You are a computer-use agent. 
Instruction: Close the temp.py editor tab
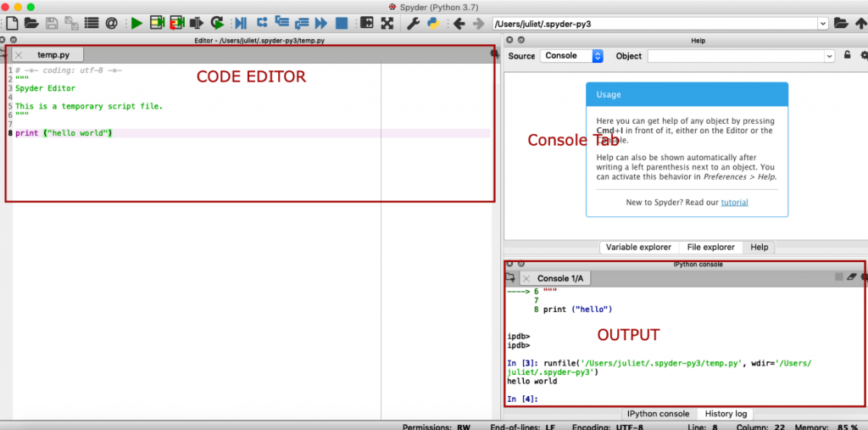point(19,55)
